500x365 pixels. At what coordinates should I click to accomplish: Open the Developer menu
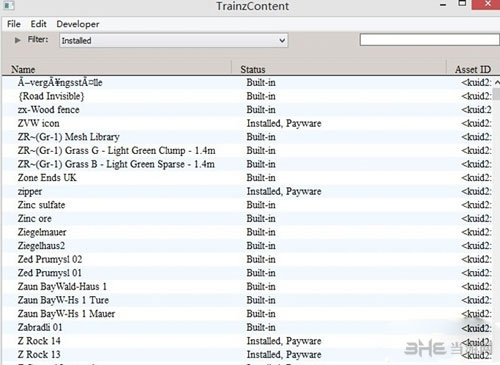(x=78, y=24)
